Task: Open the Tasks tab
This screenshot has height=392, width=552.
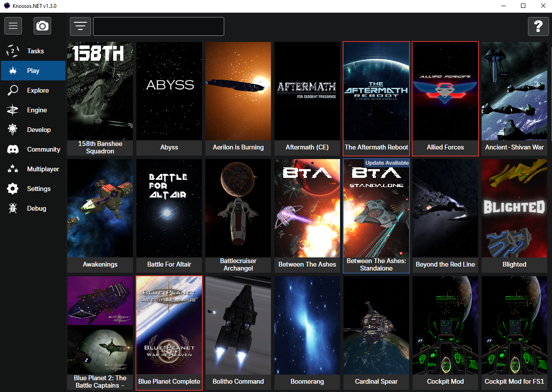Action: [33, 51]
